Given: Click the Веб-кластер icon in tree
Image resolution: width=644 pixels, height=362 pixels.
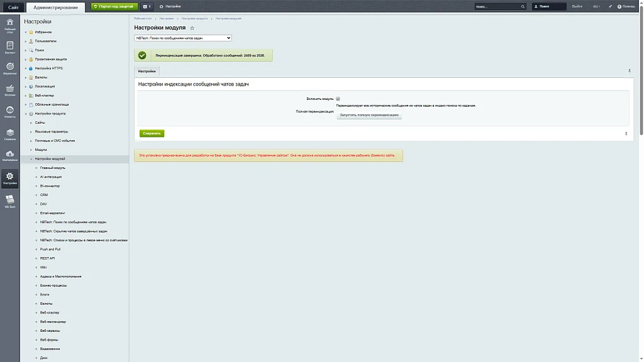Looking at the screenshot, I should click(31, 96).
